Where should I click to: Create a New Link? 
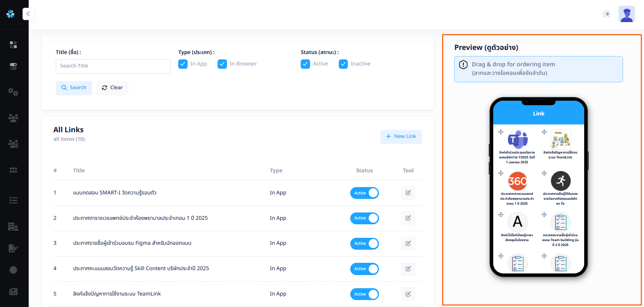click(401, 136)
